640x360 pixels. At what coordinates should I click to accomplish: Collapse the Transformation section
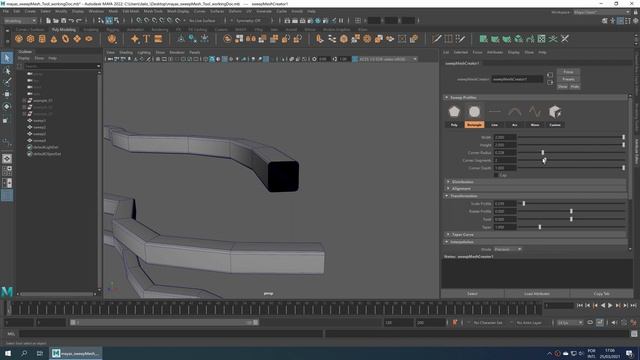coord(447,196)
